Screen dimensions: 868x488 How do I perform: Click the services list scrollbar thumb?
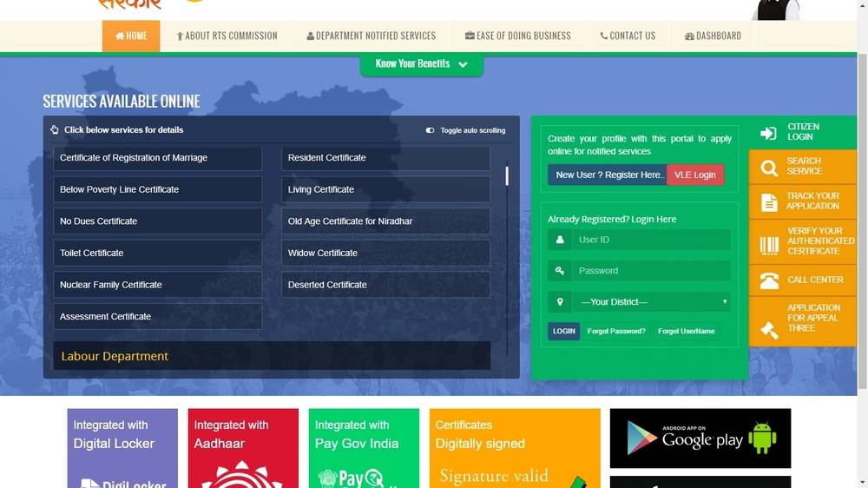[507, 175]
